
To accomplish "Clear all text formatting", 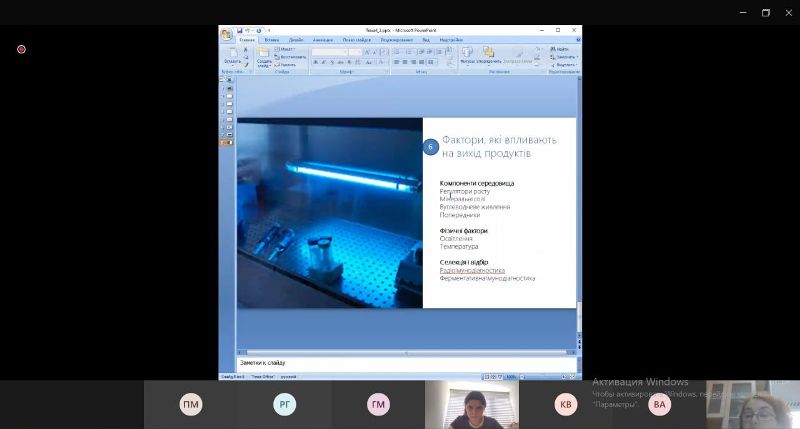I will click(384, 52).
